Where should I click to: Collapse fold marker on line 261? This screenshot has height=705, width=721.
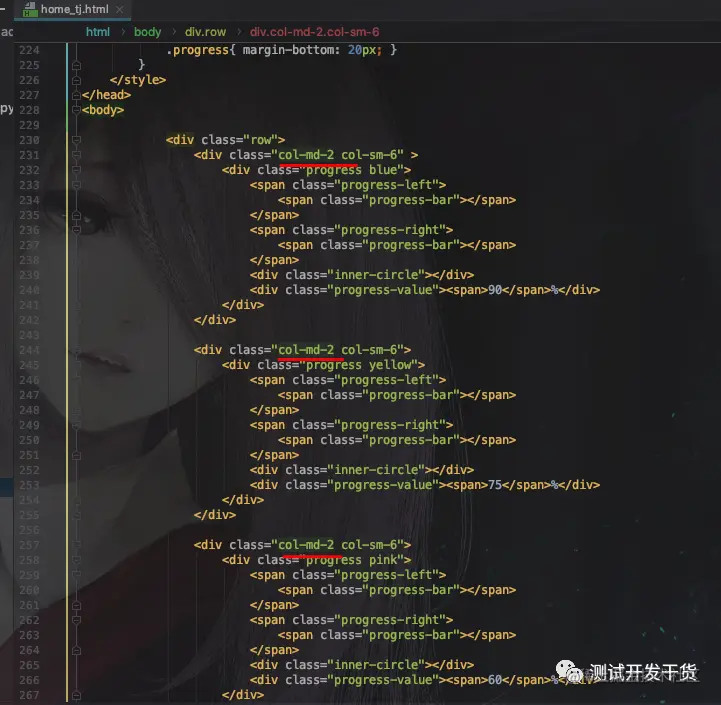(x=76, y=605)
